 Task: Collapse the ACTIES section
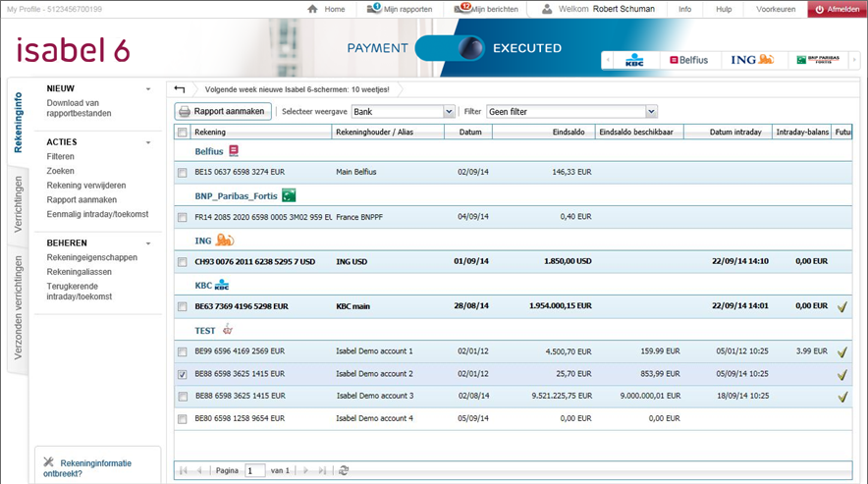click(148, 143)
